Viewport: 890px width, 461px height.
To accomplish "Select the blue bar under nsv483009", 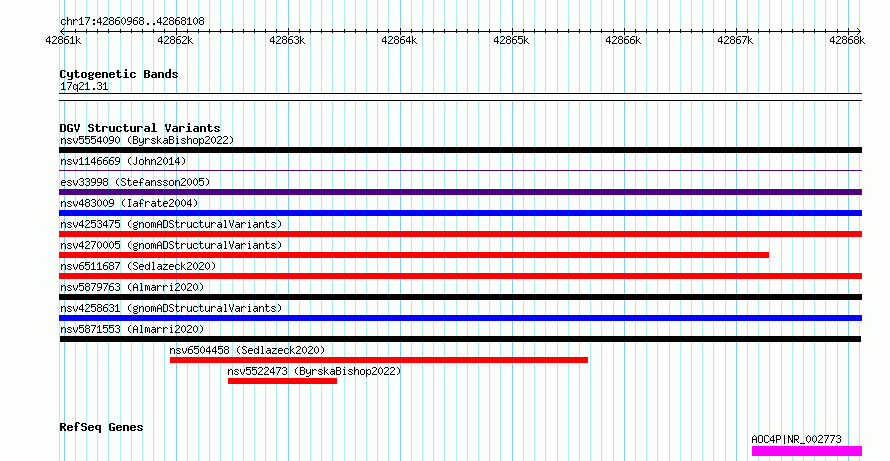I will point(460,213).
